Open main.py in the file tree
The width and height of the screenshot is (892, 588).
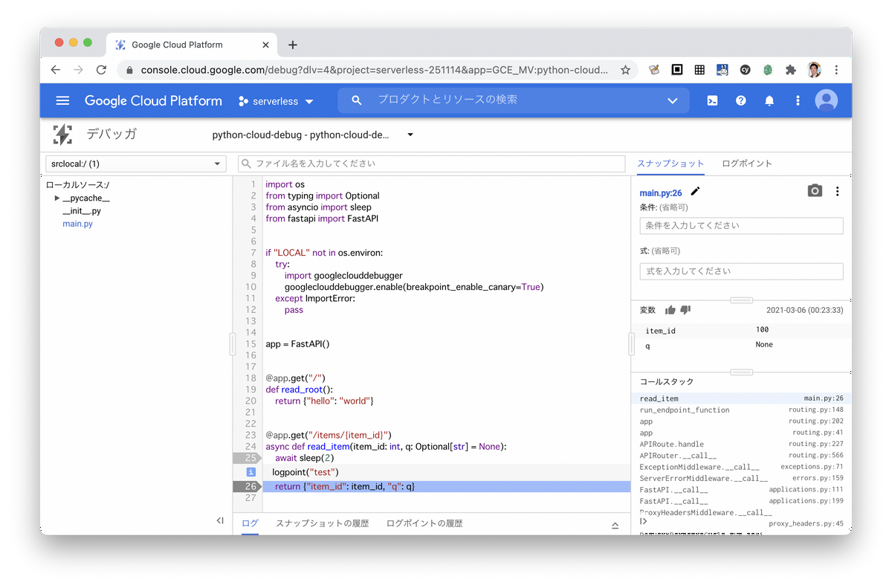point(77,224)
